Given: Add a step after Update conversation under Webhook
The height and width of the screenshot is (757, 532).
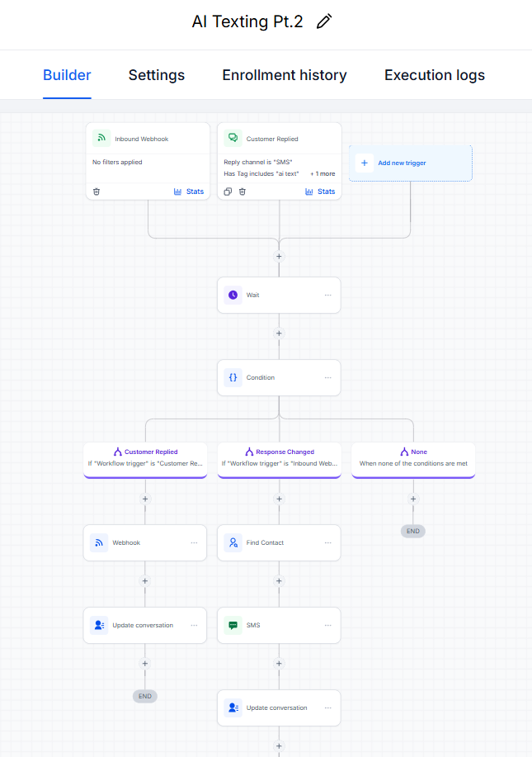Looking at the screenshot, I should tap(145, 664).
